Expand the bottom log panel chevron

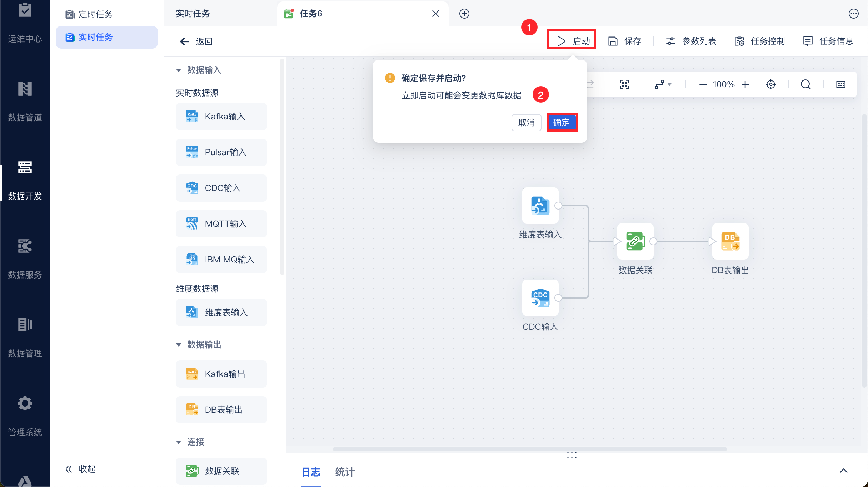tap(843, 471)
